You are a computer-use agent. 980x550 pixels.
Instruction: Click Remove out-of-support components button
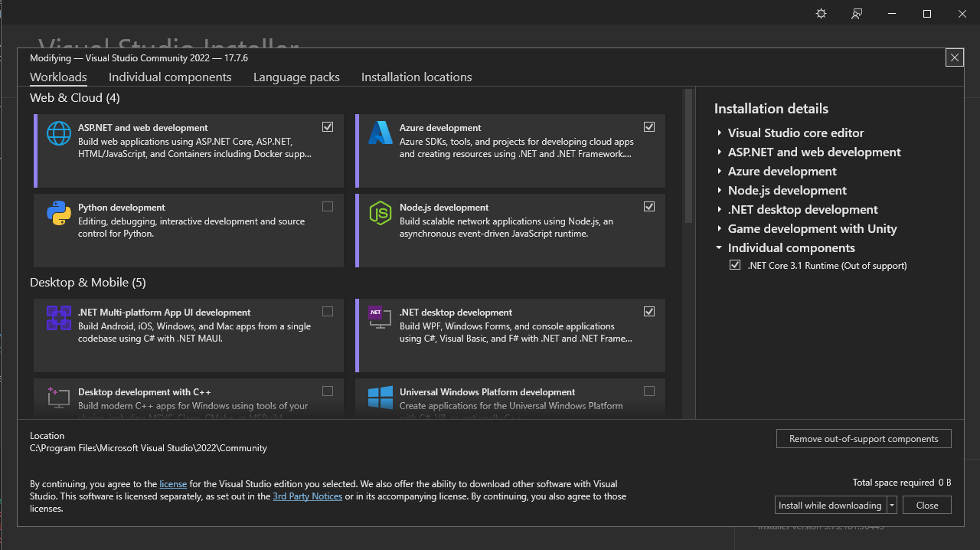pos(864,439)
